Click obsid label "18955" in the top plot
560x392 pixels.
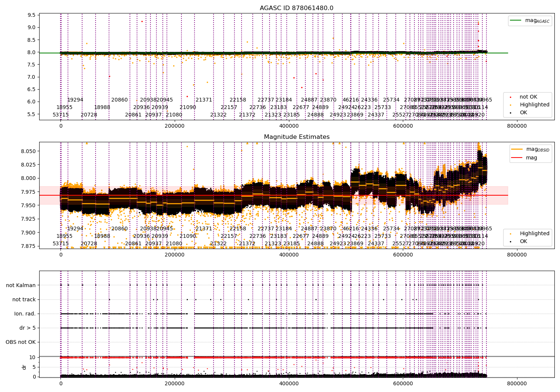pos(65,108)
